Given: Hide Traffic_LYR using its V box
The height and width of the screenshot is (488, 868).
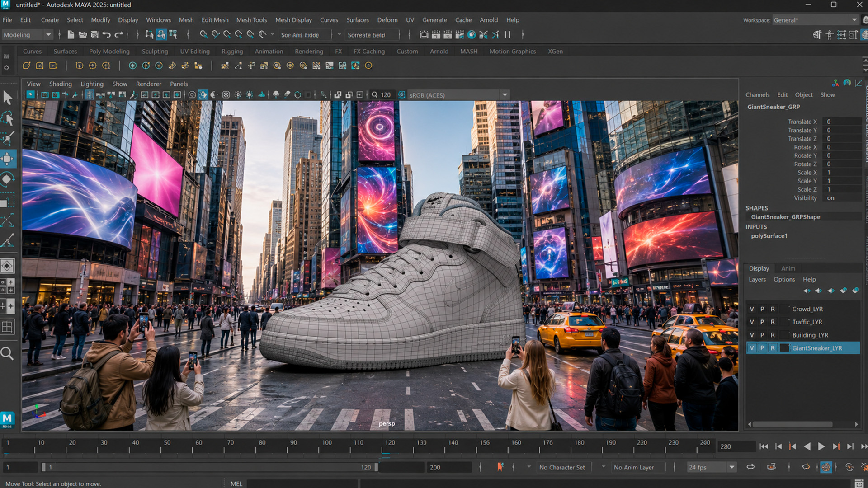Looking at the screenshot, I should (752, 322).
